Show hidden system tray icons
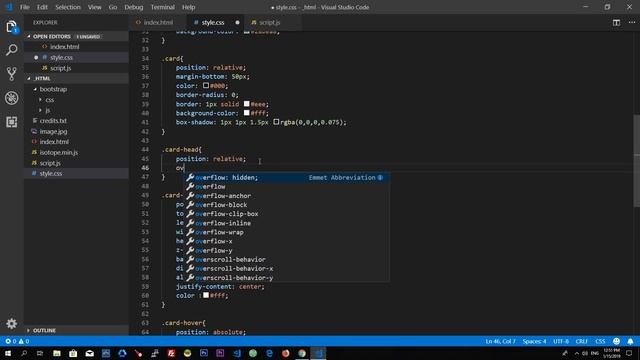The width and height of the screenshot is (640, 360). [576, 353]
